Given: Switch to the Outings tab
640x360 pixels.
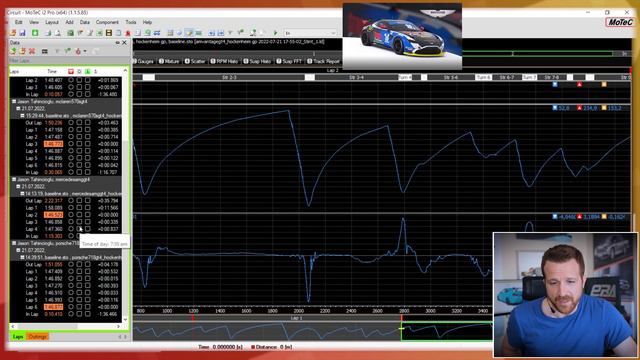Looking at the screenshot, I should 38,336.
